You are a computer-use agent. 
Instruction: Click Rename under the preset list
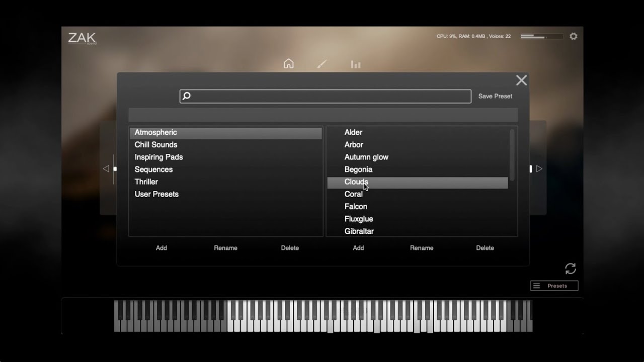click(422, 248)
